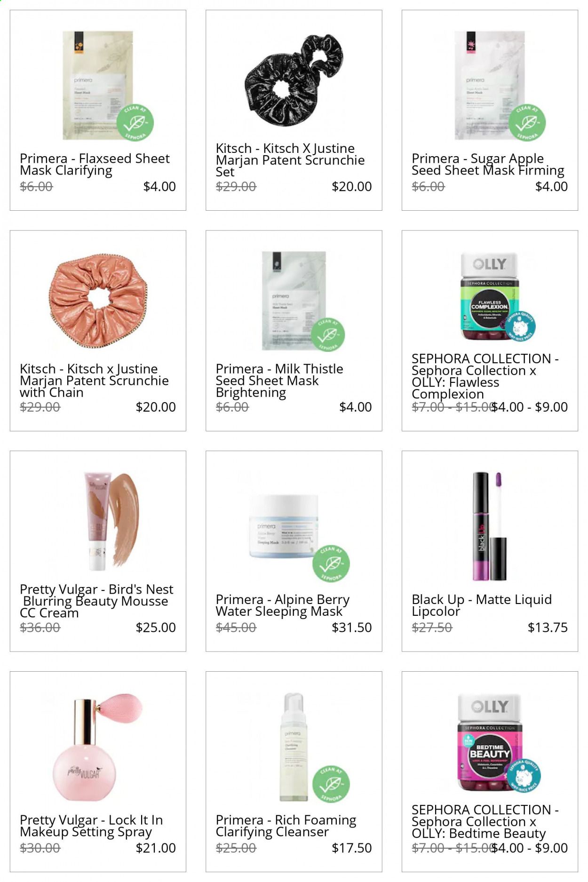Open Primera Flaxseed Sheet Mask Clarifying title
588x882 pixels.
pos(95,165)
